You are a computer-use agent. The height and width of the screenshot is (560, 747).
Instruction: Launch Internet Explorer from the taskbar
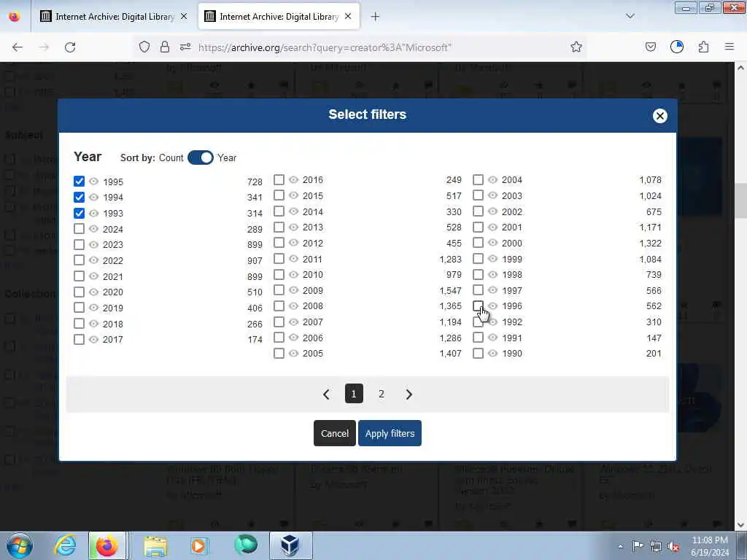(x=65, y=545)
